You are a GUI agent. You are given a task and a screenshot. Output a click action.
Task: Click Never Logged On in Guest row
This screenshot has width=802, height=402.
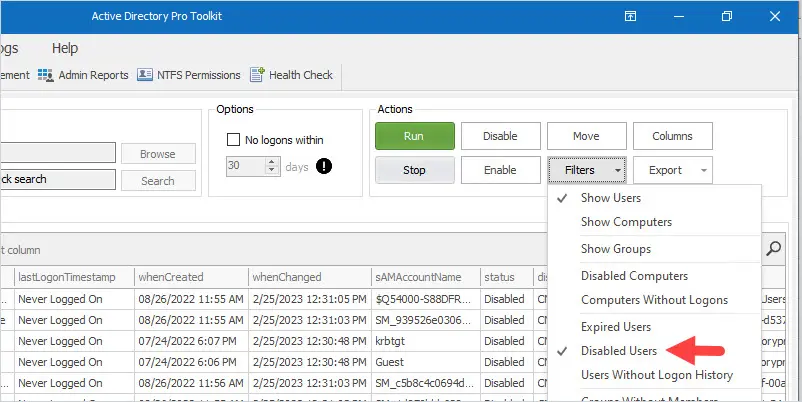tap(75, 362)
